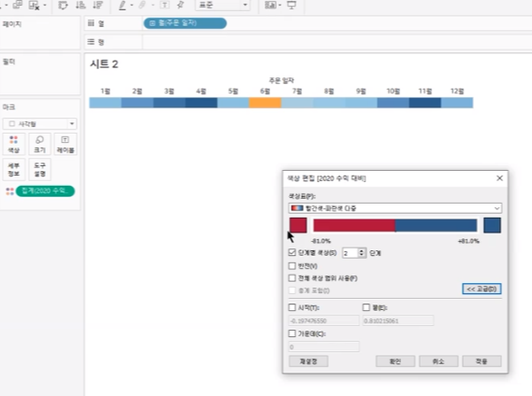Click the greyed 합계 포함 checkbox
The height and width of the screenshot is (396, 532).
(292, 290)
